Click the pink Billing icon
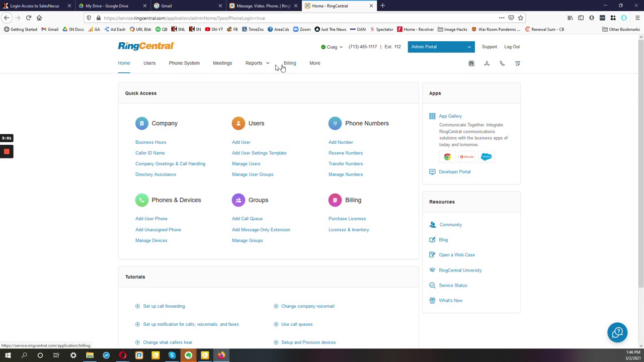 tap(335, 200)
